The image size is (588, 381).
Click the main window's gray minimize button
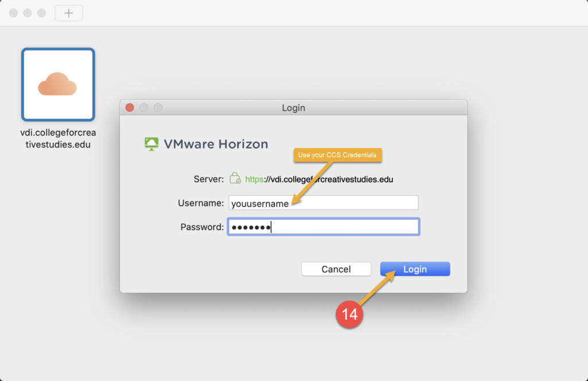(28, 13)
